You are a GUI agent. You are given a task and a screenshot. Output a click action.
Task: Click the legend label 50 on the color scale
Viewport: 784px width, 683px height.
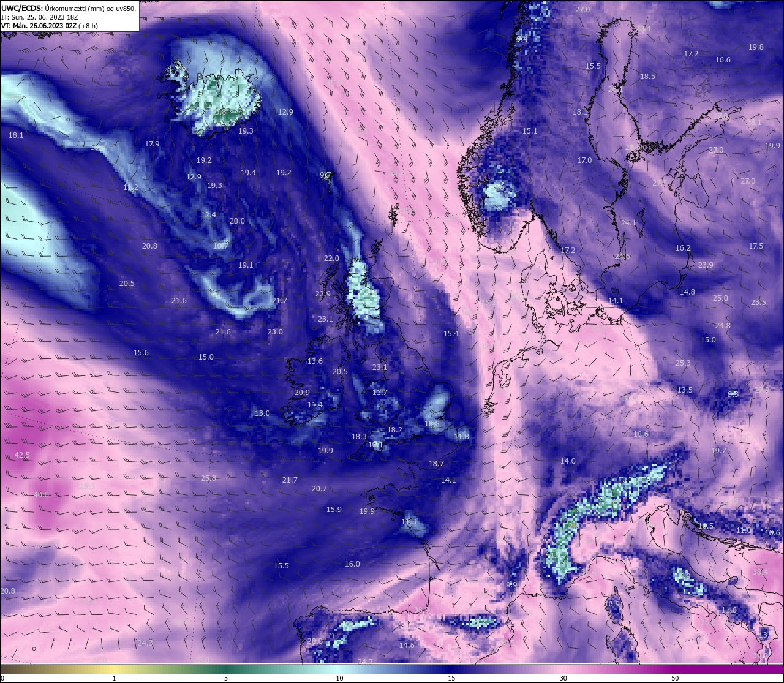click(674, 678)
